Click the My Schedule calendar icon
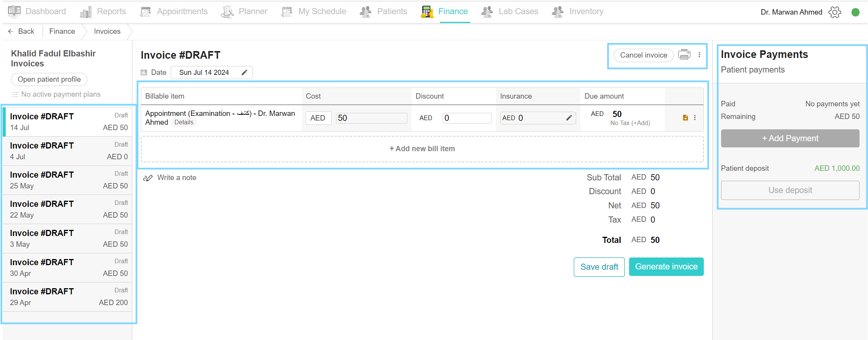The height and width of the screenshot is (340, 868). click(x=287, y=12)
